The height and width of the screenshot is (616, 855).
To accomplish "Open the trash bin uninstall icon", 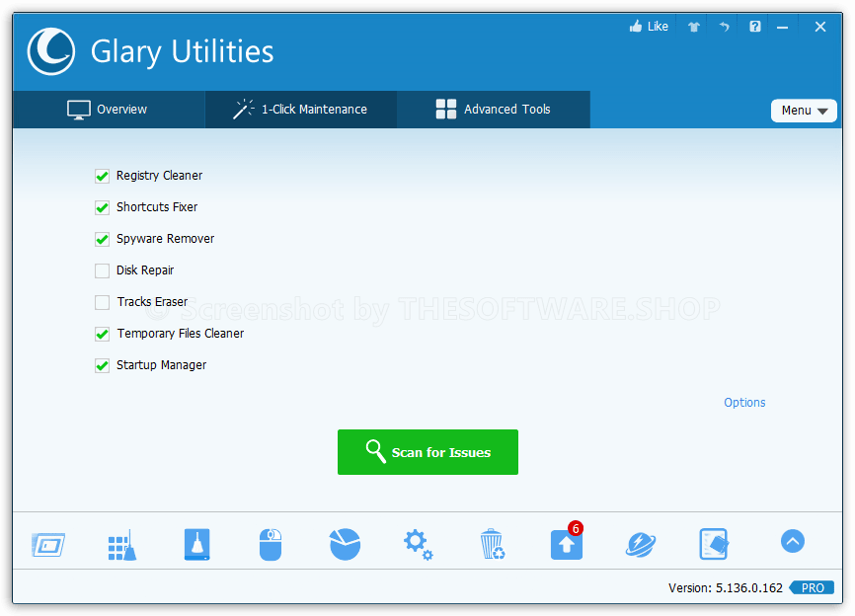I will [x=493, y=544].
